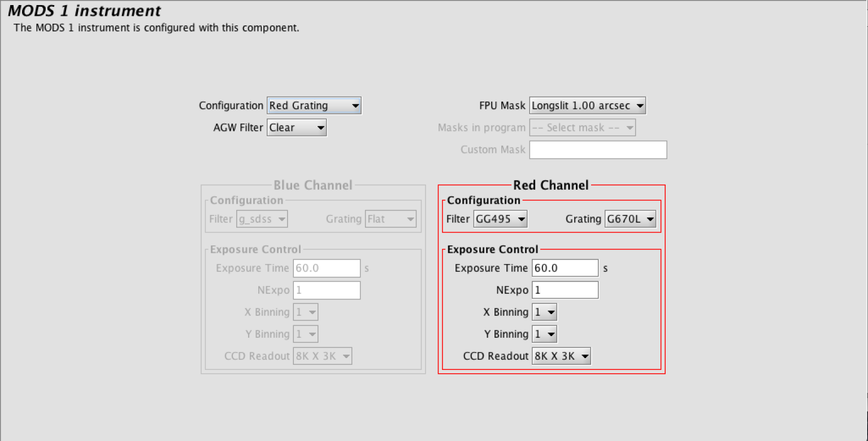Click the Red Channel 'Exposure Control' heading
Viewport: 868px width, 441px height.
pyautogui.click(x=493, y=250)
